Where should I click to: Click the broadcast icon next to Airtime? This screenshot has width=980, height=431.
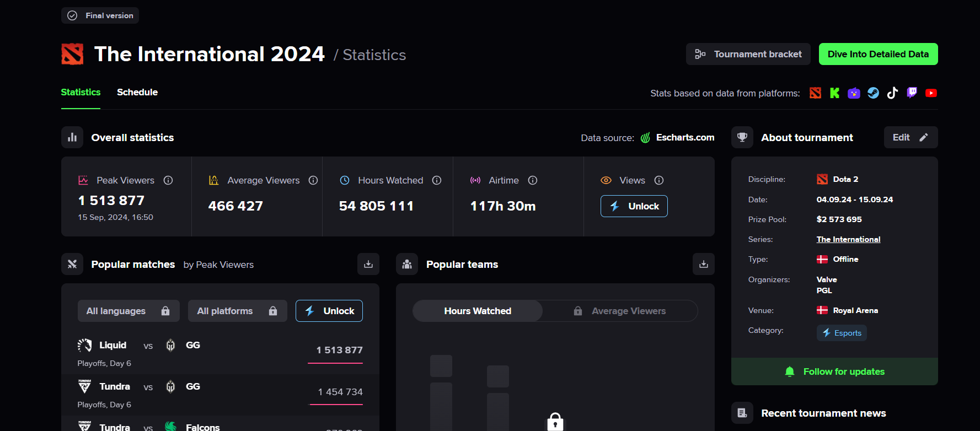[475, 180]
